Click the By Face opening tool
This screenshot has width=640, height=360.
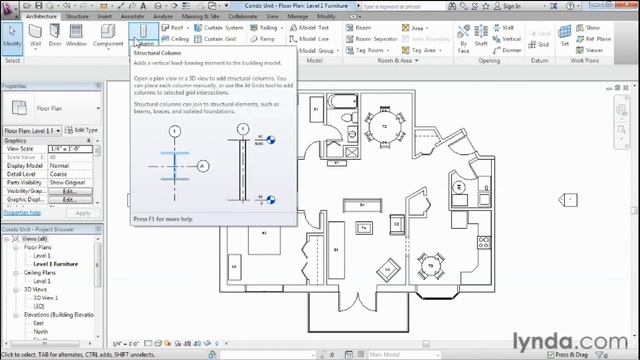click(463, 39)
